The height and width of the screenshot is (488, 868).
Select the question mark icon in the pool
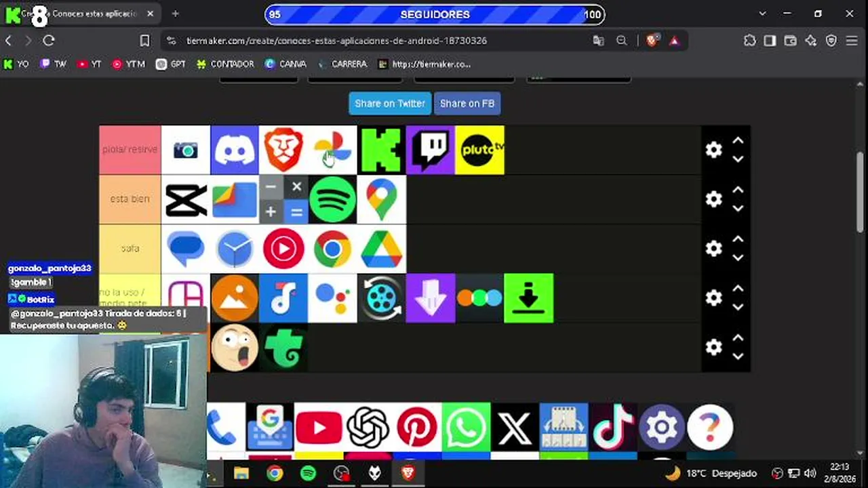tap(710, 427)
